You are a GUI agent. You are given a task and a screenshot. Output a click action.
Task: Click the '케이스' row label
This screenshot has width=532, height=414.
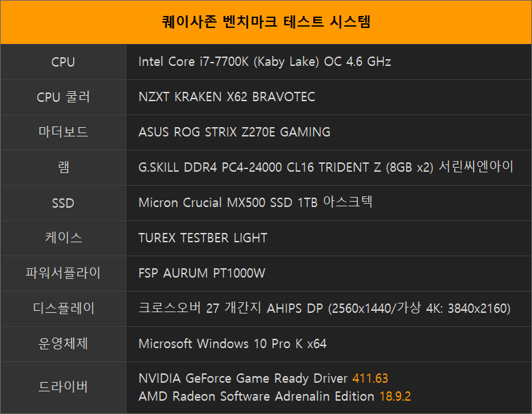point(63,238)
